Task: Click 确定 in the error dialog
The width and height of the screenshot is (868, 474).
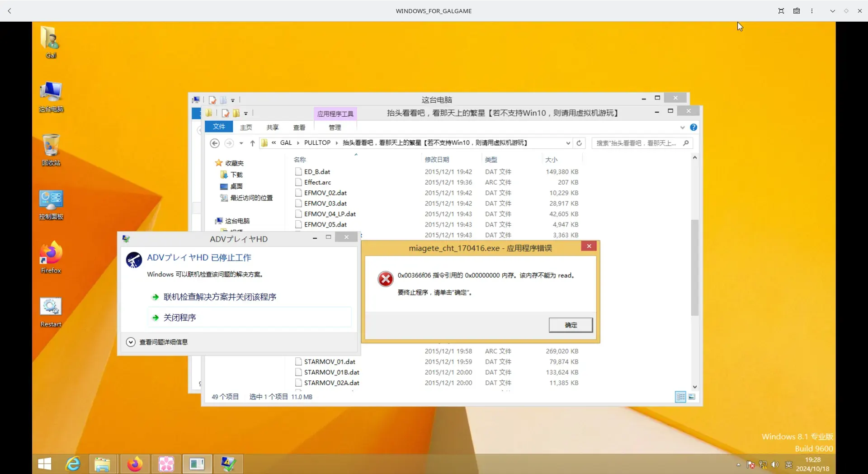Action: point(571,325)
